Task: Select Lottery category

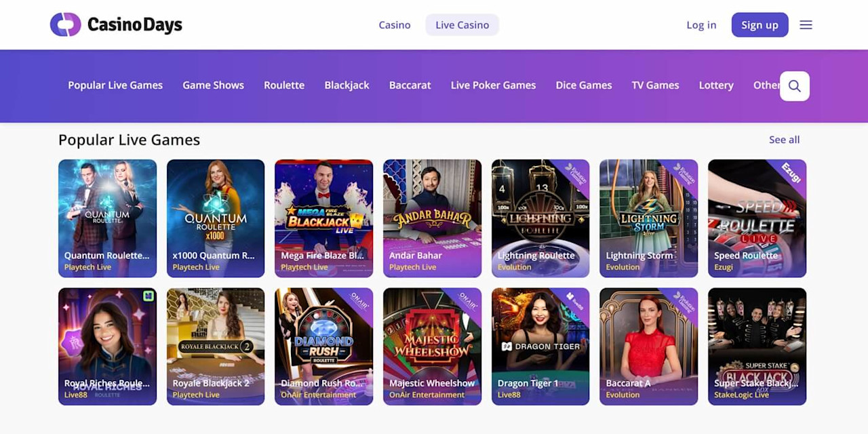Action: [716, 85]
